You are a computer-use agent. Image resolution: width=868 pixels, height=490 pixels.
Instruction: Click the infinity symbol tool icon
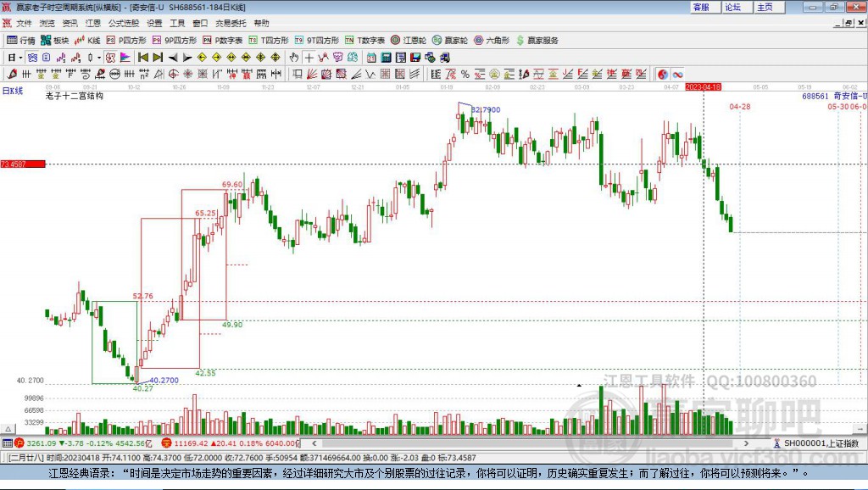coord(677,74)
